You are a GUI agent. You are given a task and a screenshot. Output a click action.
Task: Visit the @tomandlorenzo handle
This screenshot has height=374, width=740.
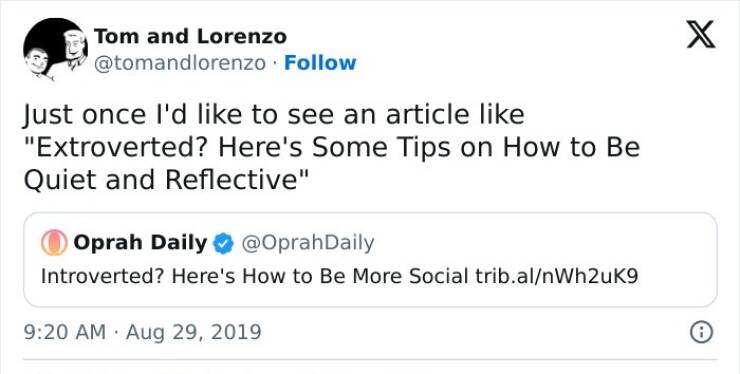pyautogui.click(x=180, y=63)
